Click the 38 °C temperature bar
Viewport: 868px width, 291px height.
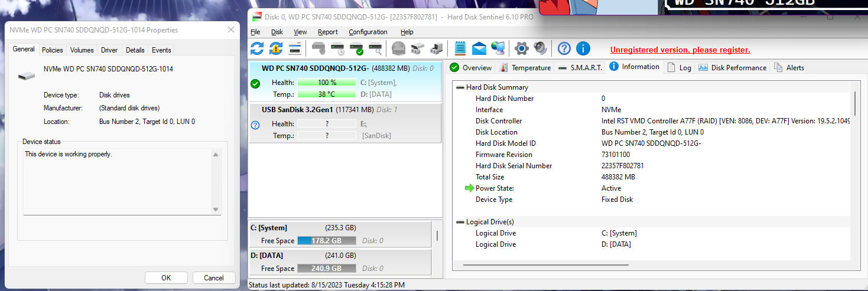point(327,94)
